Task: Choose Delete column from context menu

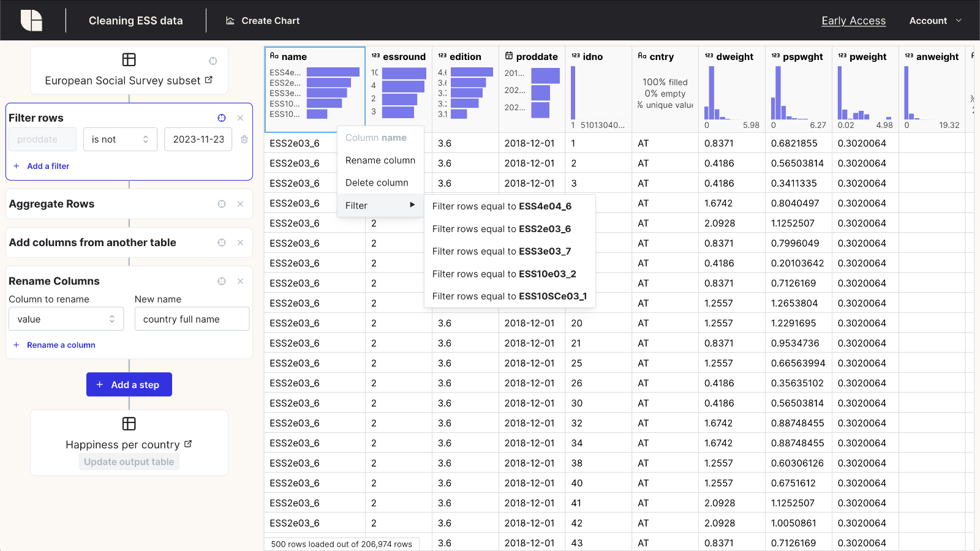Action: coord(380,182)
